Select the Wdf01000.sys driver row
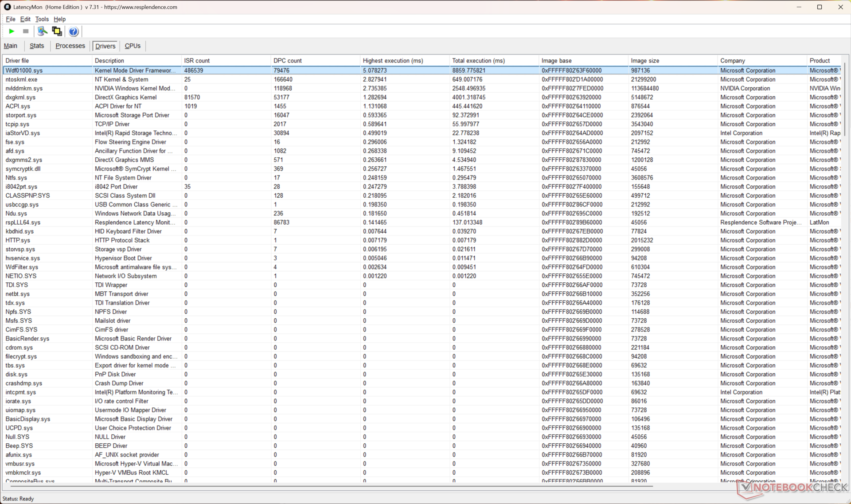851x504 pixels. pos(422,70)
